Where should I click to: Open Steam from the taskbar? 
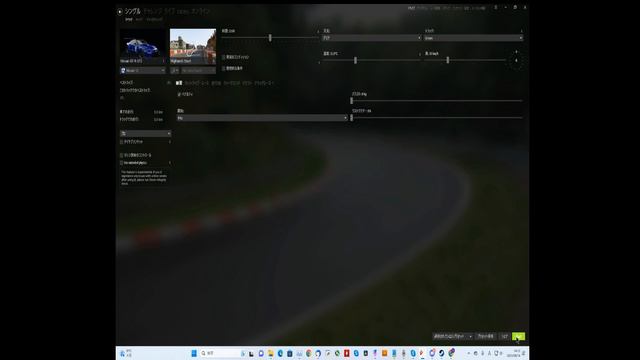(442, 353)
